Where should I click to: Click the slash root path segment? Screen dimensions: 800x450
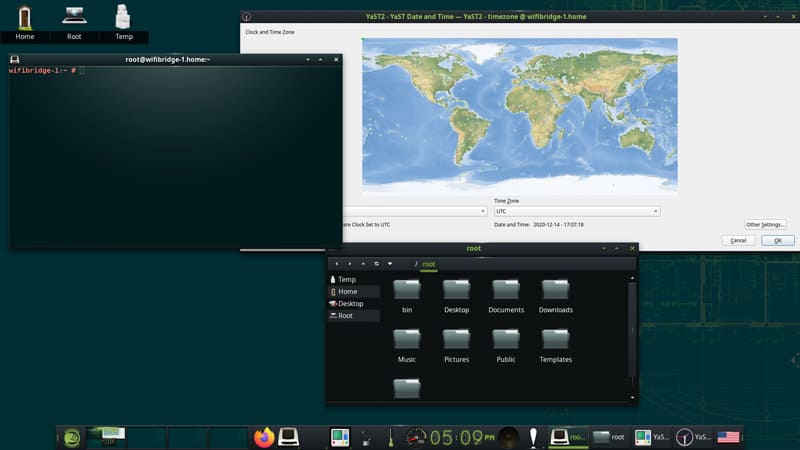(x=416, y=264)
